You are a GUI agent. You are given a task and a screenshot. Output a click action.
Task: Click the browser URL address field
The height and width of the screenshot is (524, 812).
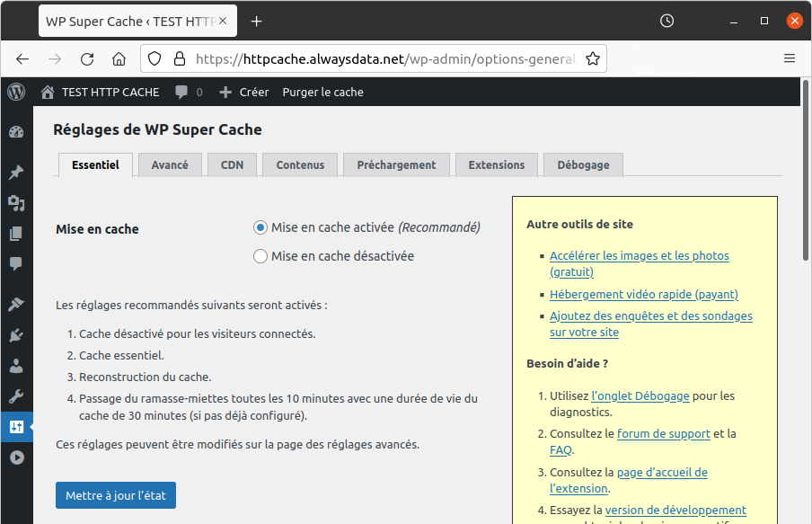[384, 58]
